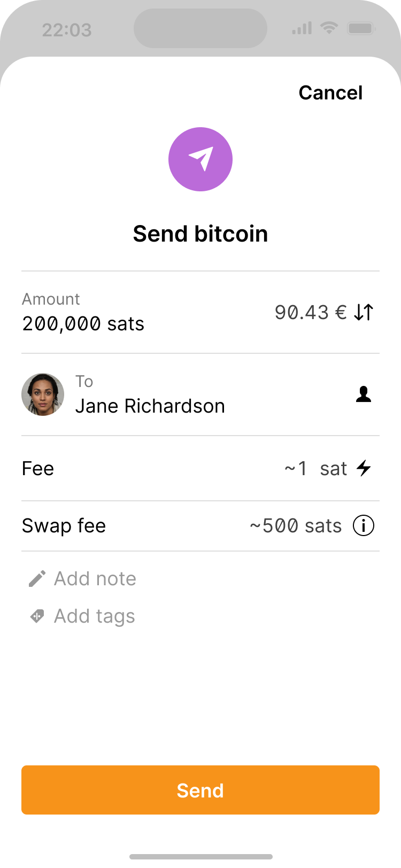Tap the lightning bolt fee icon

[x=364, y=468]
